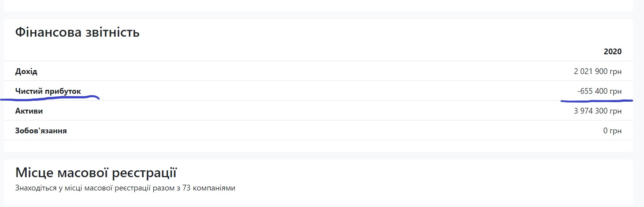
Task: Click the "Фінансова звітність" section heading
Action: 77,33
